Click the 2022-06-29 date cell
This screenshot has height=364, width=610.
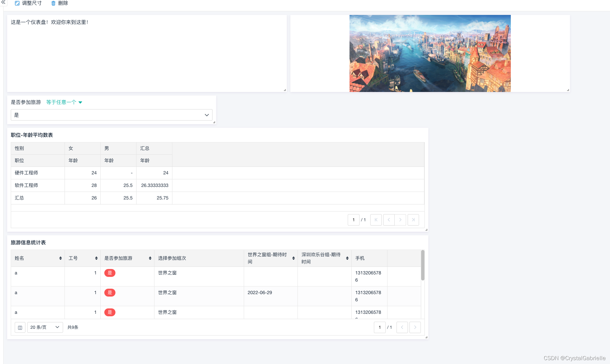[x=260, y=293]
